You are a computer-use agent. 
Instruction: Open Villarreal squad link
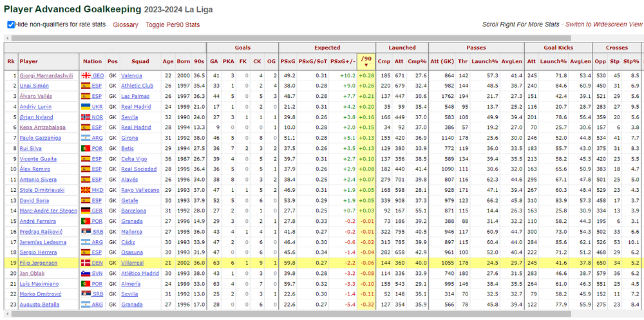click(132, 263)
